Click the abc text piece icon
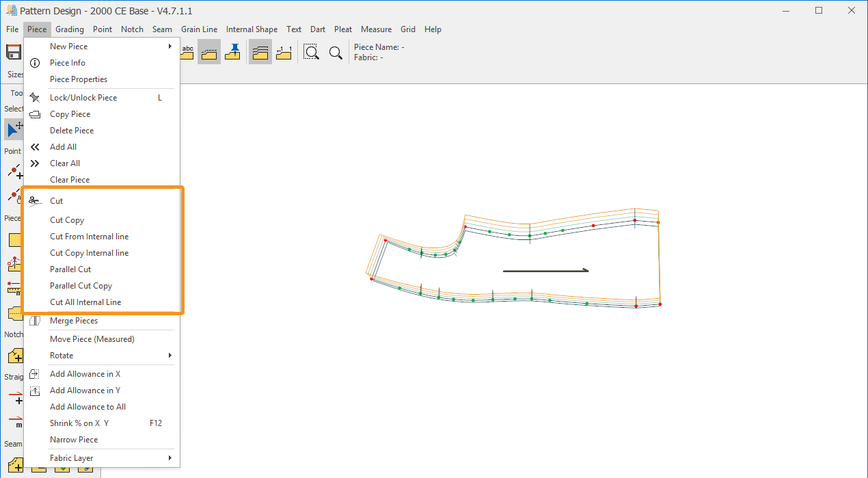This screenshot has width=868, height=478. click(187, 52)
